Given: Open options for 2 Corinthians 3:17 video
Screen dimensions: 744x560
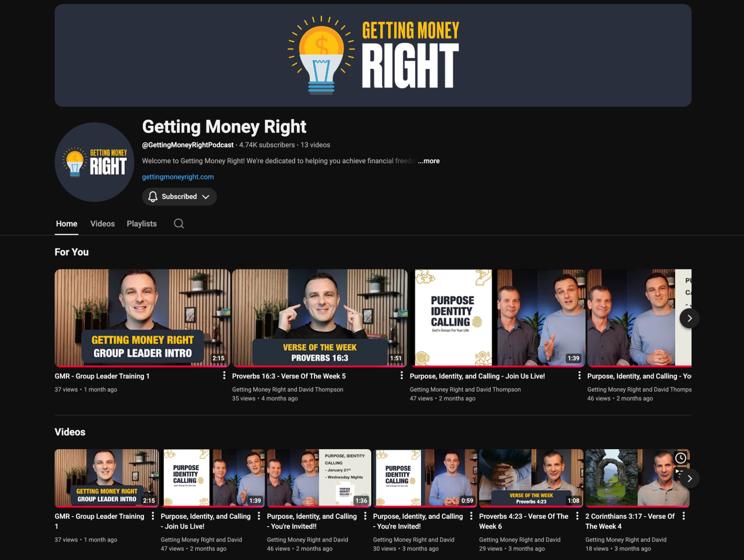Looking at the screenshot, I should pos(684,516).
